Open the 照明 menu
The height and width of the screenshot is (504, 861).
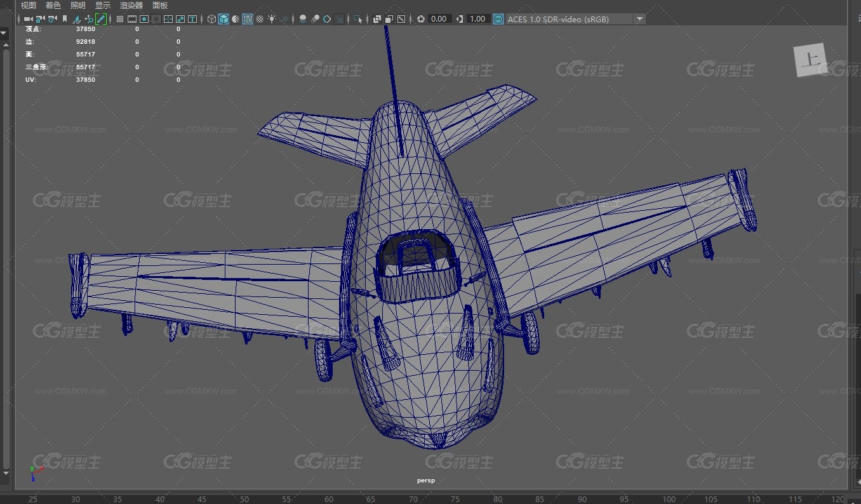click(78, 6)
